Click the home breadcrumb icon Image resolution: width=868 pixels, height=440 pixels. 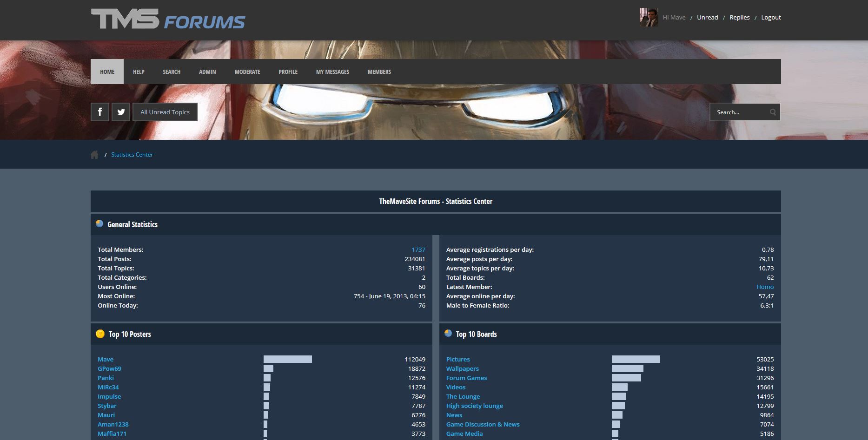[94, 155]
